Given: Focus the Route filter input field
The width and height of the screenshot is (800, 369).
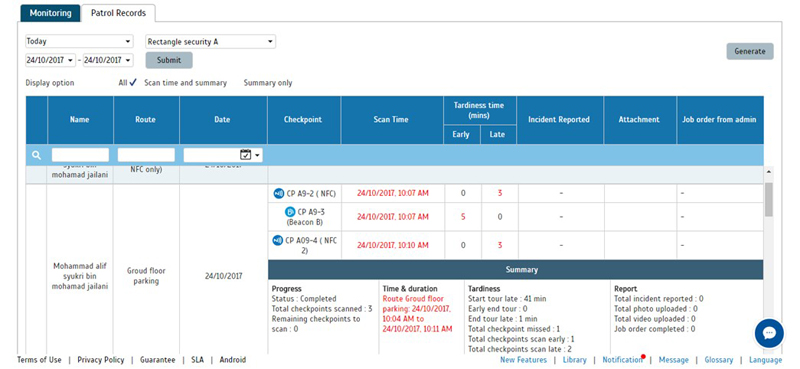Looking at the screenshot, I should (x=146, y=155).
